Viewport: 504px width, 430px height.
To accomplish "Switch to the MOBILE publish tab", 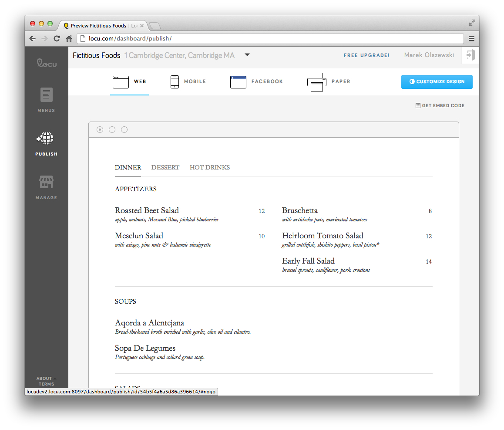I will click(188, 82).
